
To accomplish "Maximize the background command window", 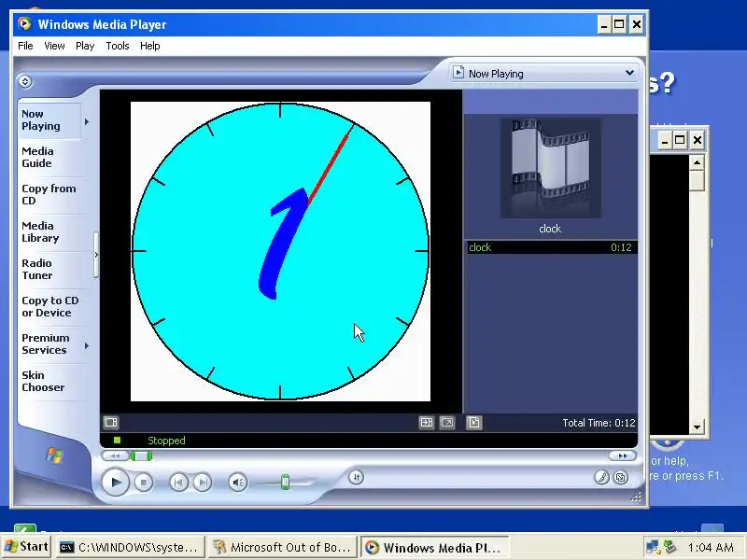I will click(680, 140).
